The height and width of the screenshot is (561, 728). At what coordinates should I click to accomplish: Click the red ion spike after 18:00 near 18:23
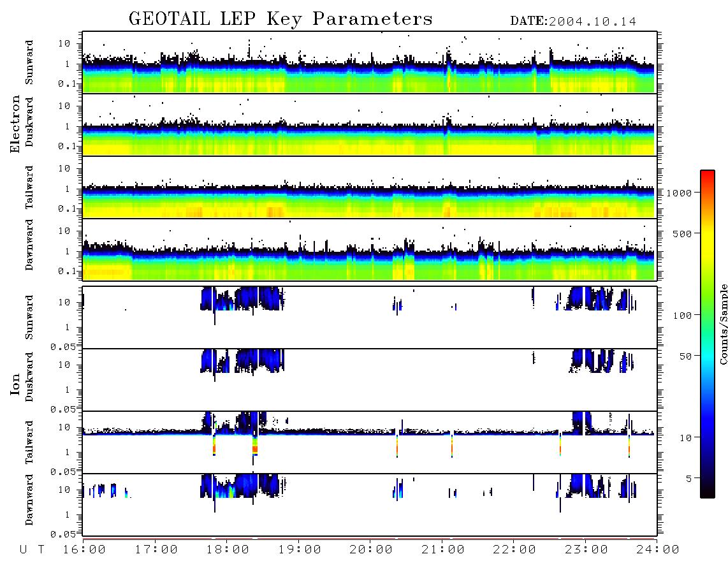[x=254, y=446]
